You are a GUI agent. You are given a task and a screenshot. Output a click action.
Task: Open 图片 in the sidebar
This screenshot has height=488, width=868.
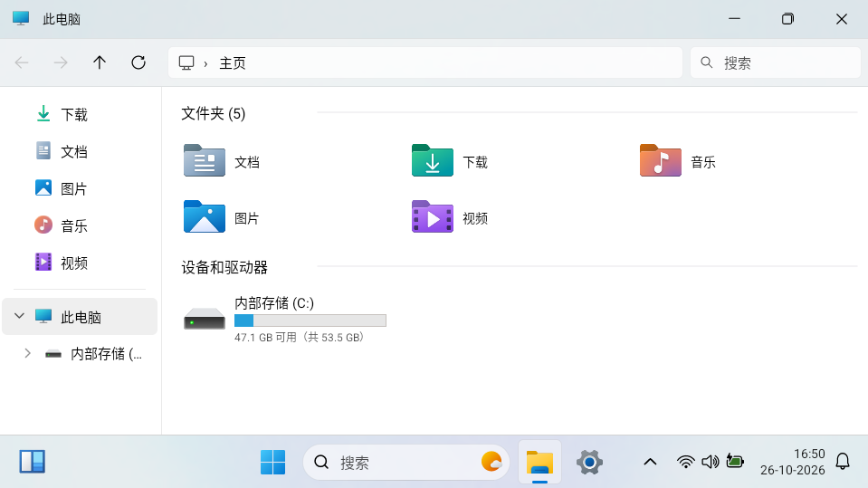point(74,189)
